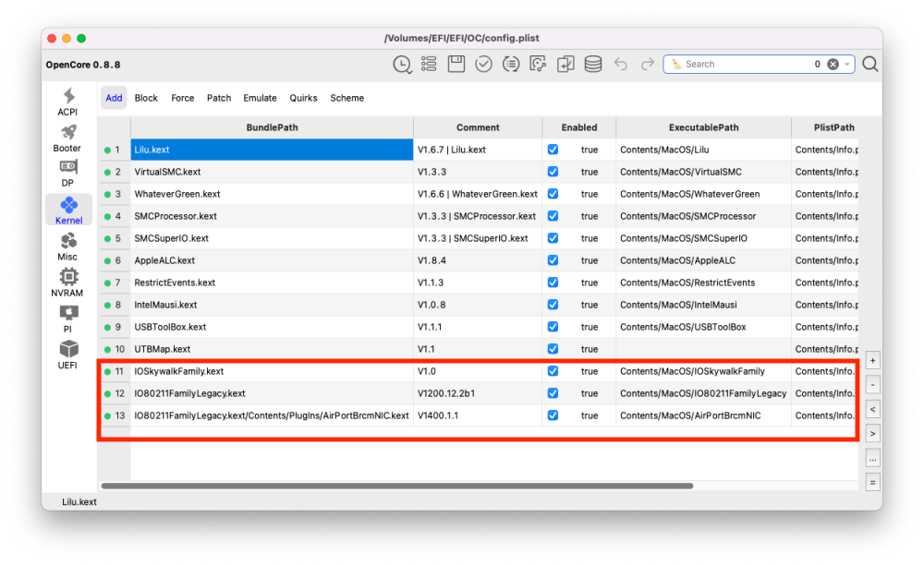Open the Booter section in sidebar

tap(67, 138)
